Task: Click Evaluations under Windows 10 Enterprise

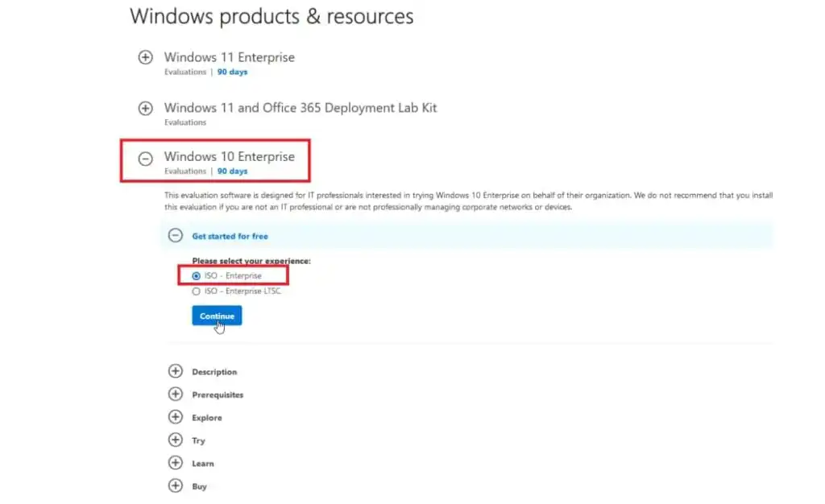Action: click(185, 171)
